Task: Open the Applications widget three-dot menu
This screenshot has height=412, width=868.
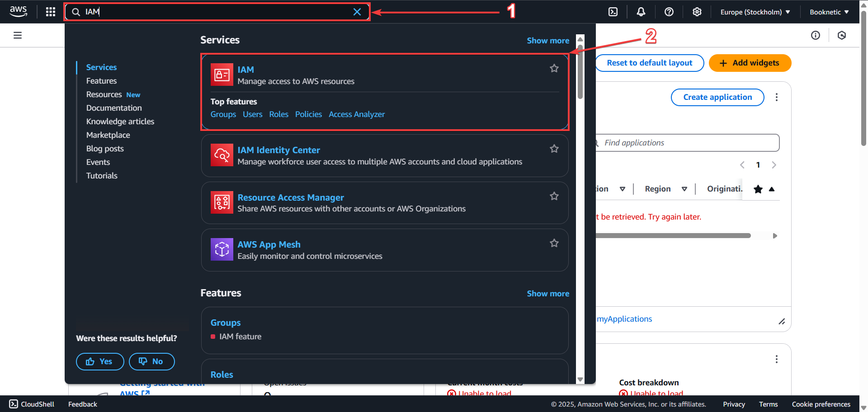Action: point(777,97)
